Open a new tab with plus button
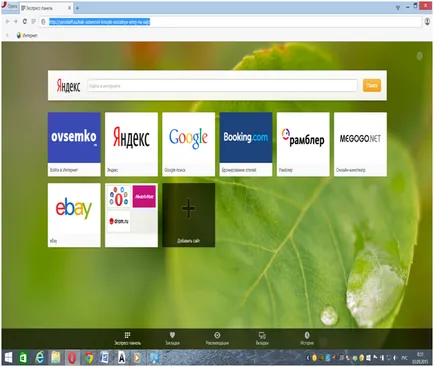Image resolution: width=434 pixels, height=367 pixels. (77, 8)
